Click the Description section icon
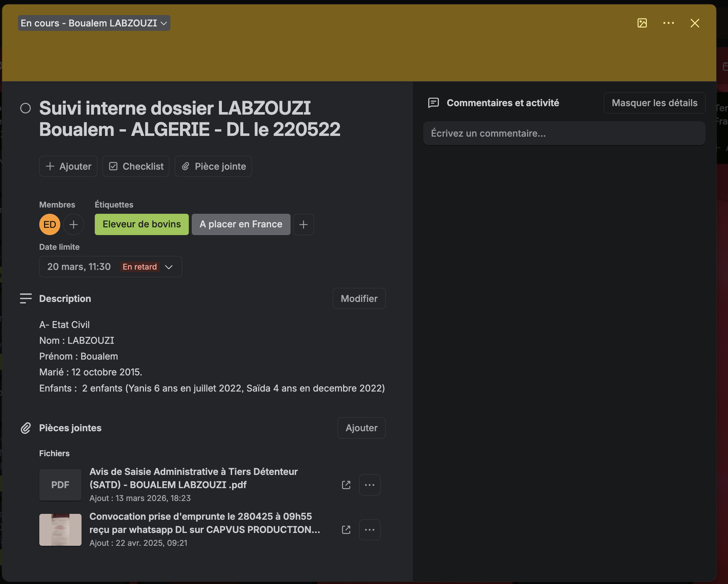Screen dimensions: 728x584 pos(26,299)
